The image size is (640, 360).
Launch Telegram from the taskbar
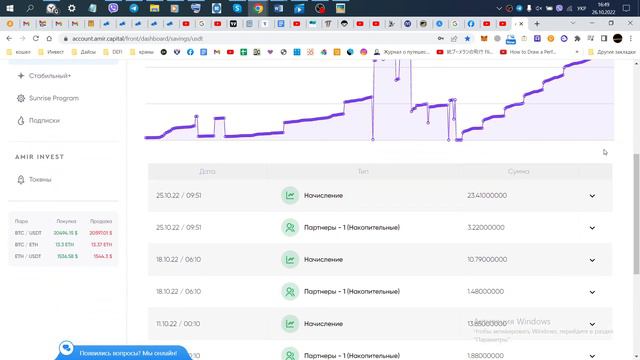(x=133, y=8)
